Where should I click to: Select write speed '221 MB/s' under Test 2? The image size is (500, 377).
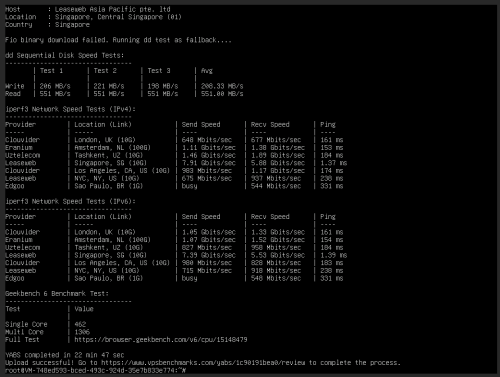tap(109, 86)
